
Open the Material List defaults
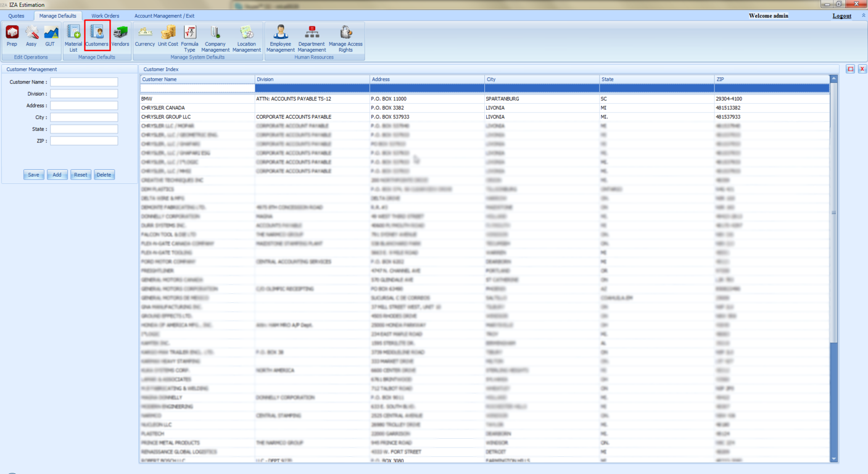tap(73, 37)
